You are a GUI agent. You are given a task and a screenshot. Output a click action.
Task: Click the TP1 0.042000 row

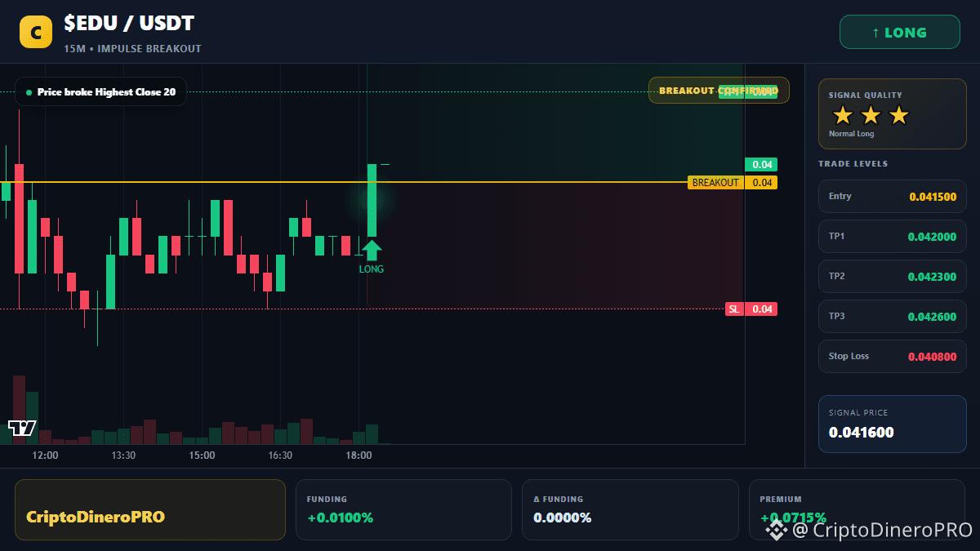pyautogui.click(x=893, y=237)
